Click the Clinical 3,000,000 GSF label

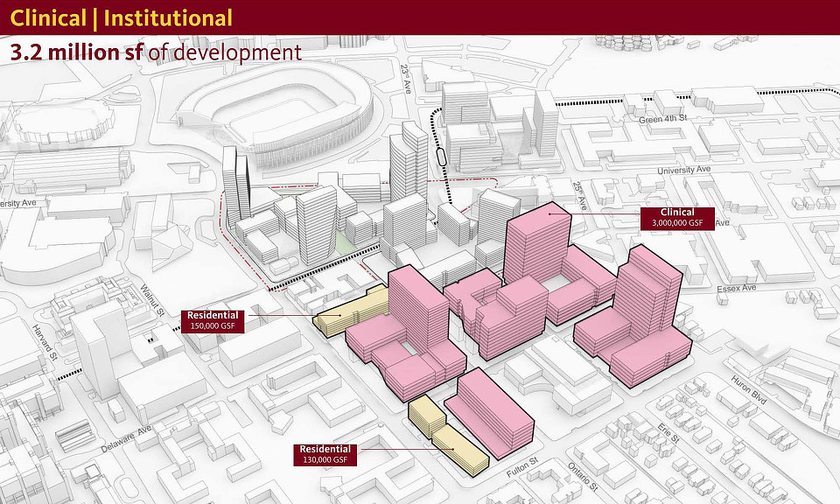(676, 218)
